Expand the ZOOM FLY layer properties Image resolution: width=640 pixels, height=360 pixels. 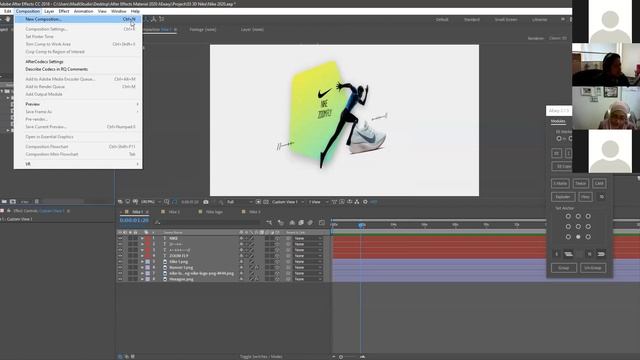pos(142,256)
